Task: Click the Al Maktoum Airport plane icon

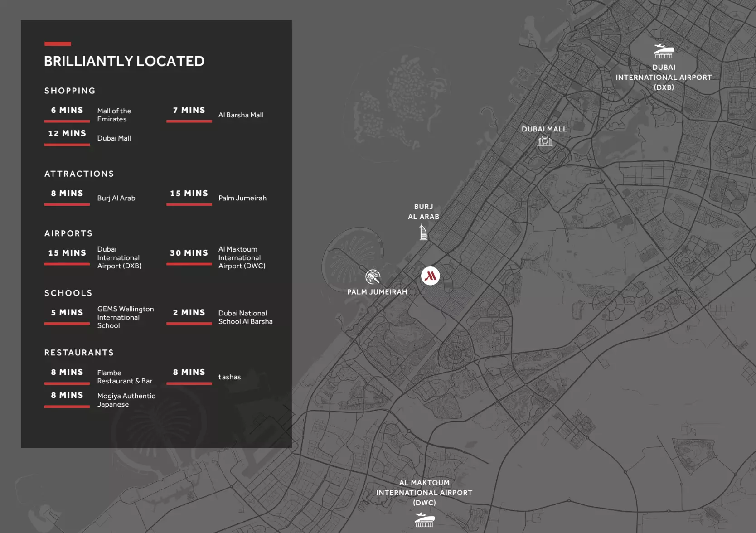Action: click(x=424, y=519)
